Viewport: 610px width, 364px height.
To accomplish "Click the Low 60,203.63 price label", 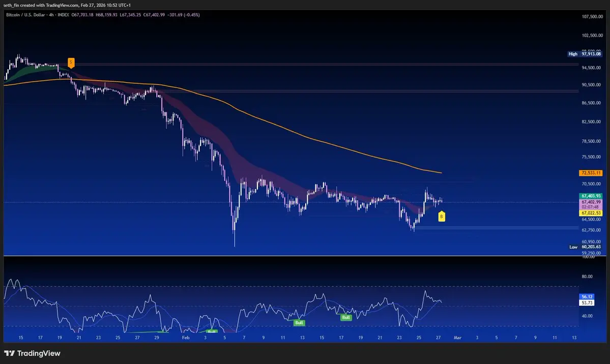I will pyautogui.click(x=585, y=247).
